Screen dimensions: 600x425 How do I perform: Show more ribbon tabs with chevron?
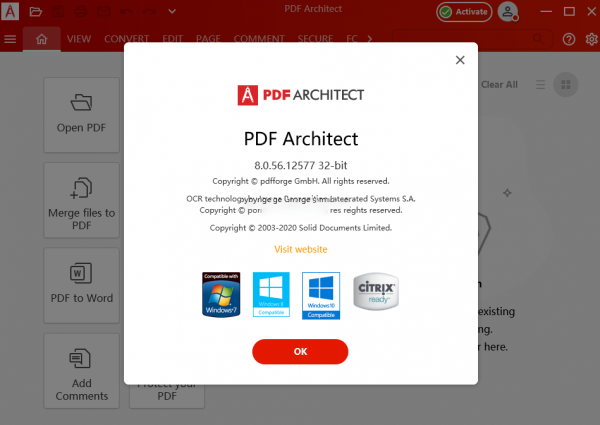point(370,39)
